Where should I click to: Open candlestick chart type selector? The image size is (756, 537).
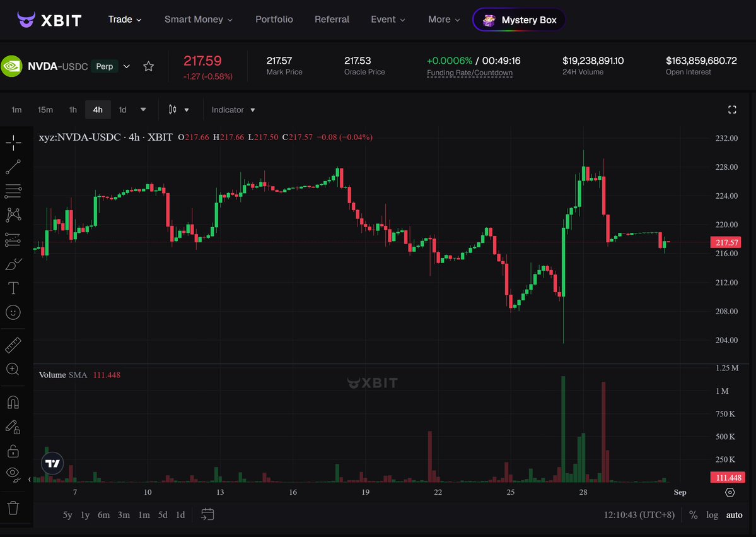[173, 110]
